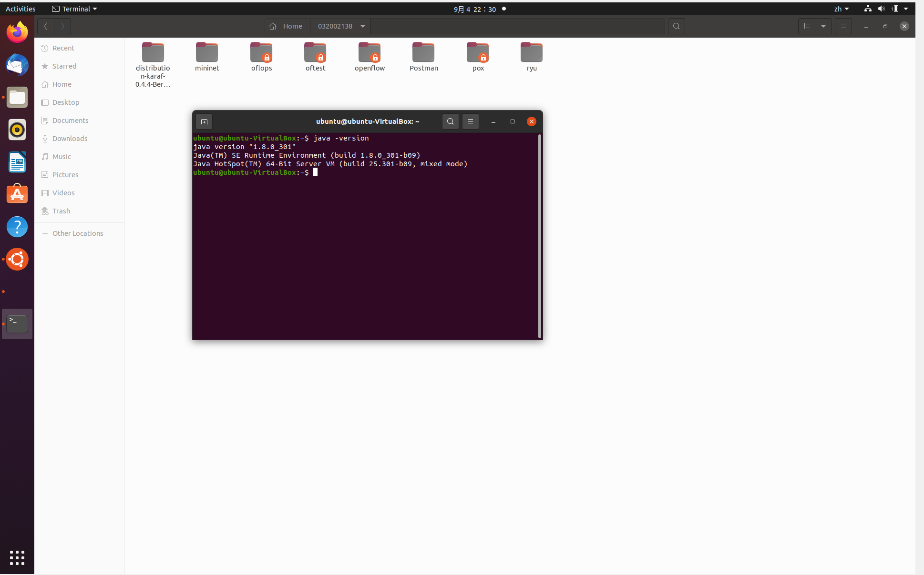This screenshot has width=924, height=575.
Task: Launch Firefox from the dock
Action: click(17, 32)
